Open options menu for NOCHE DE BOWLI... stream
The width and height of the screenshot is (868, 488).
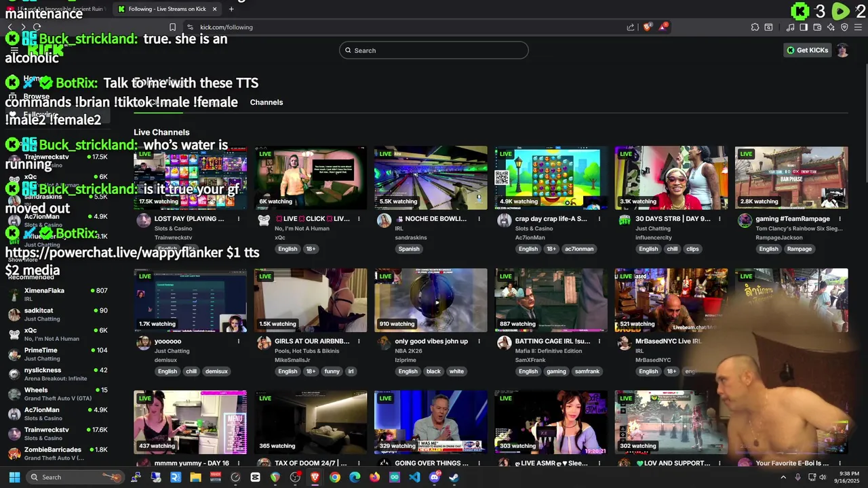479,219
